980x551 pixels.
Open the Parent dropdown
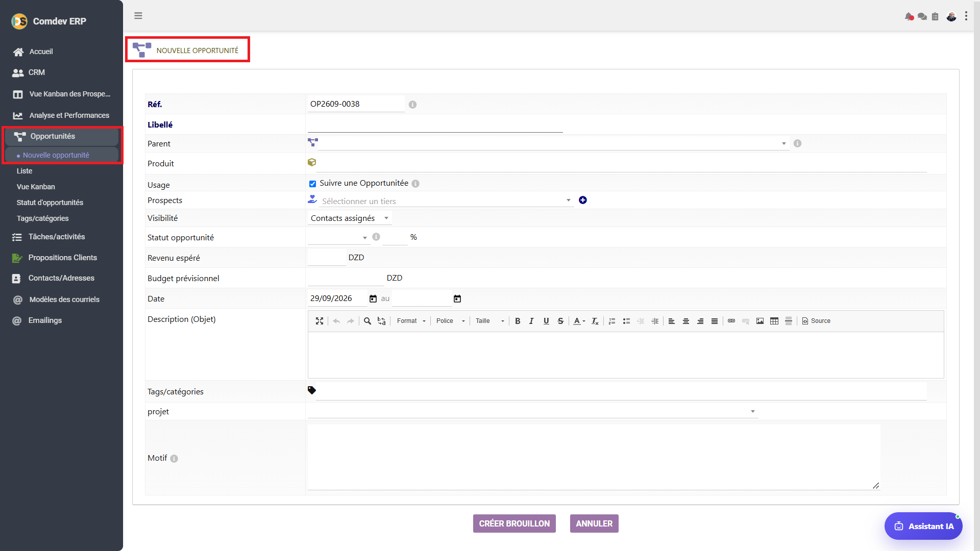pyautogui.click(x=554, y=144)
